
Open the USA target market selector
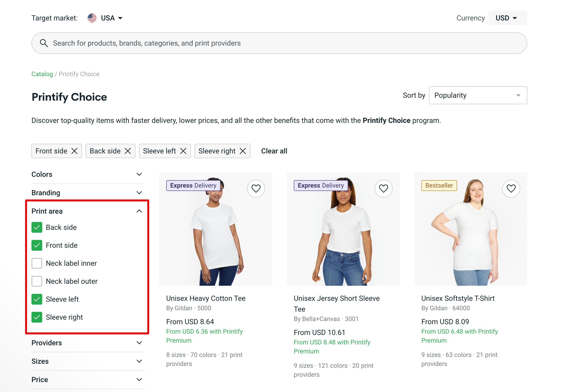[x=106, y=18]
